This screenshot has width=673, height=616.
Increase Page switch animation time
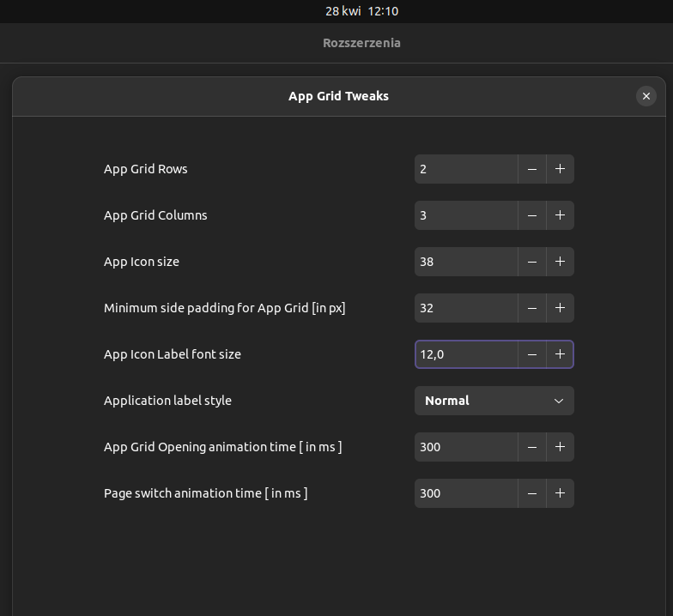(x=560, y=493)
